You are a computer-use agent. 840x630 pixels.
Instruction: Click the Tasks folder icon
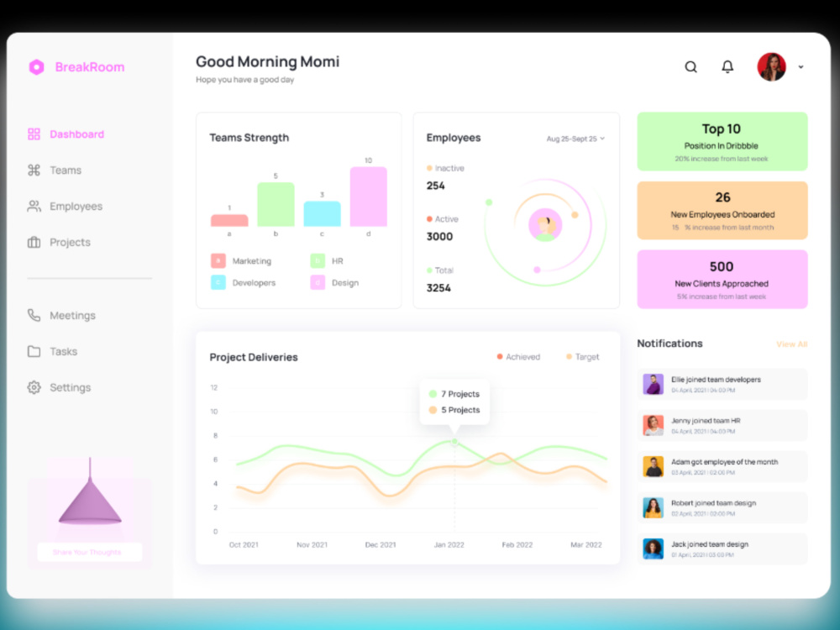[x=34, y=351]
